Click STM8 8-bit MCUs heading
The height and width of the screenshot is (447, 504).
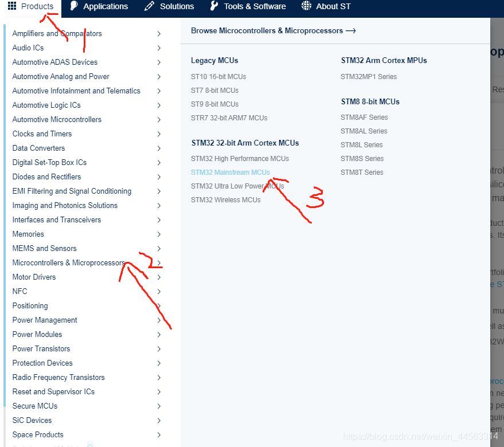(x=370, y=101)
